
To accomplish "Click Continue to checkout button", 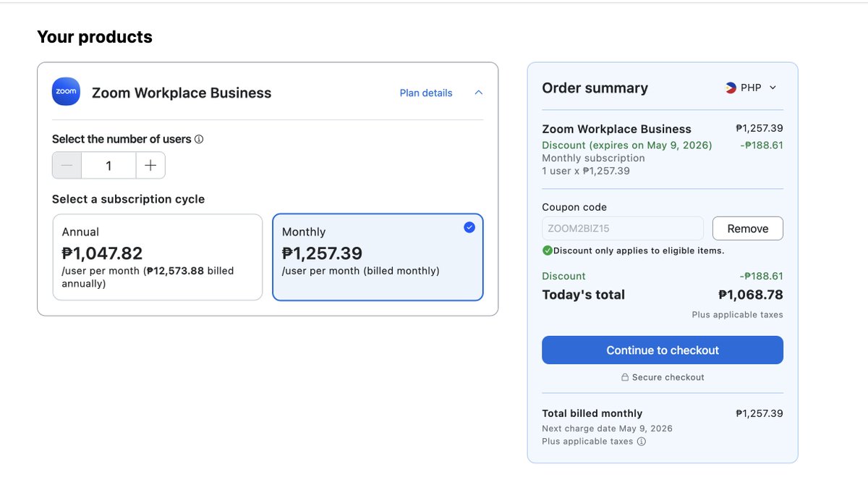I will (x=663, y=350).
